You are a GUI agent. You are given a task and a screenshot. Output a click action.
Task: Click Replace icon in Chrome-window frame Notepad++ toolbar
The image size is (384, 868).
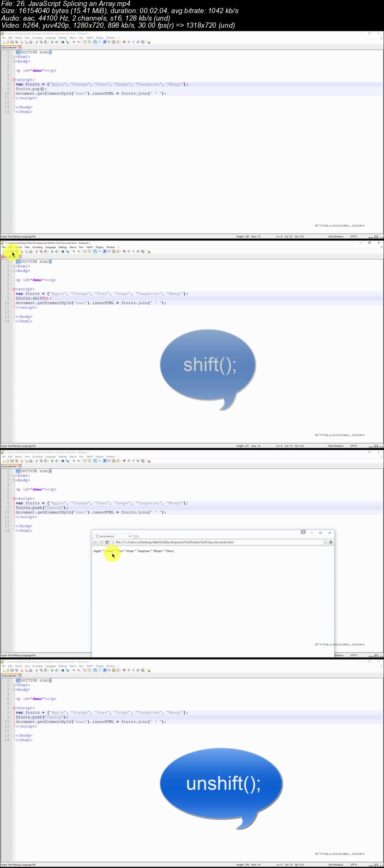pos(67,461)
